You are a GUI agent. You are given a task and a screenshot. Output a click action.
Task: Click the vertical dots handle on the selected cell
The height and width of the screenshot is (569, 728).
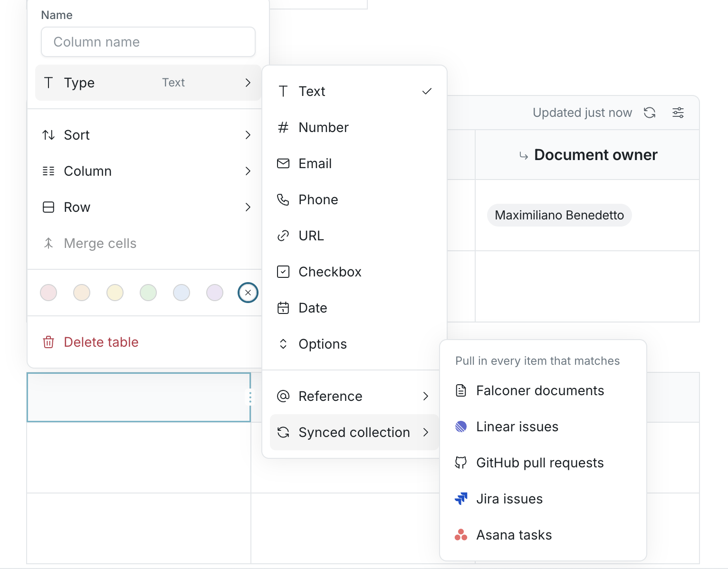coord(250,397)
